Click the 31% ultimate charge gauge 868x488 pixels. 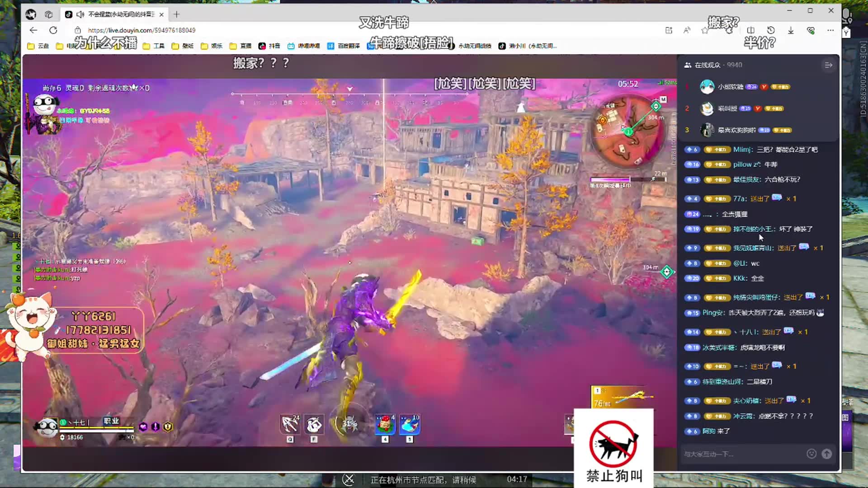point(349,424)
